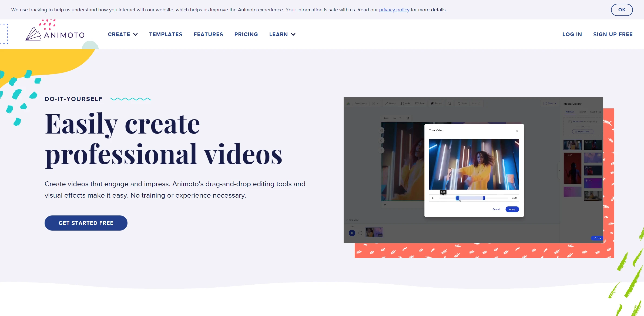Click SIGN UP FREE in the header
This screenshot has height=316, width=644.
tap(613, 34)
